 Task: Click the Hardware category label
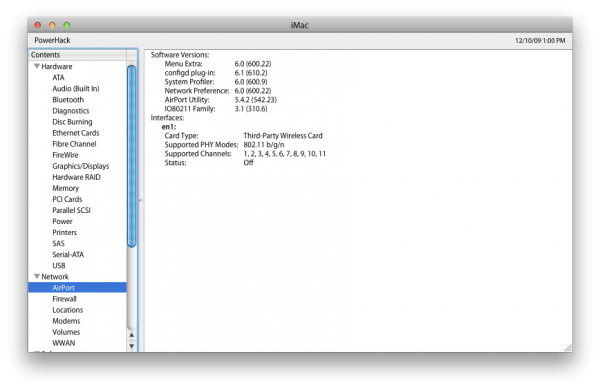(x=57, y=66)
